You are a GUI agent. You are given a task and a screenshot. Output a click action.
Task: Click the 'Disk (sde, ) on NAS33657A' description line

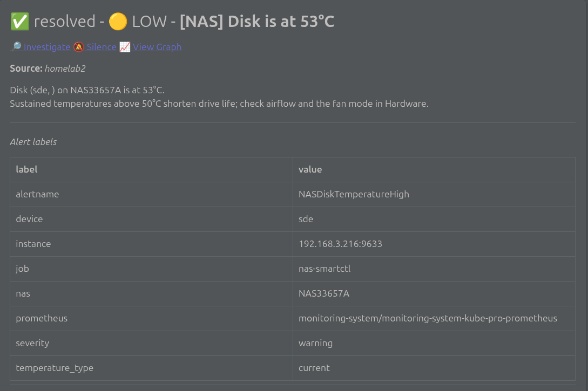[87, 90]
